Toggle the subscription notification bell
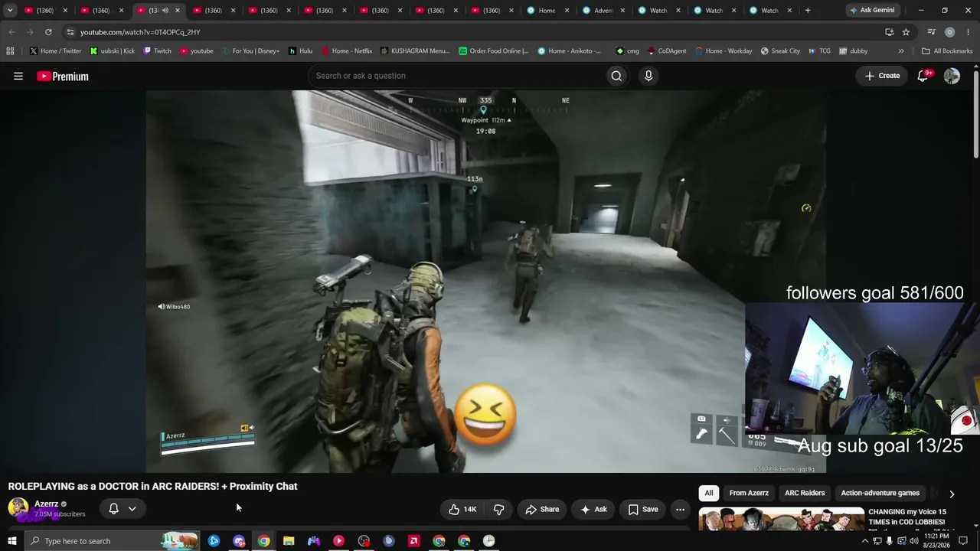The width and height of the screenshot is (980, 551). (113, 509)
